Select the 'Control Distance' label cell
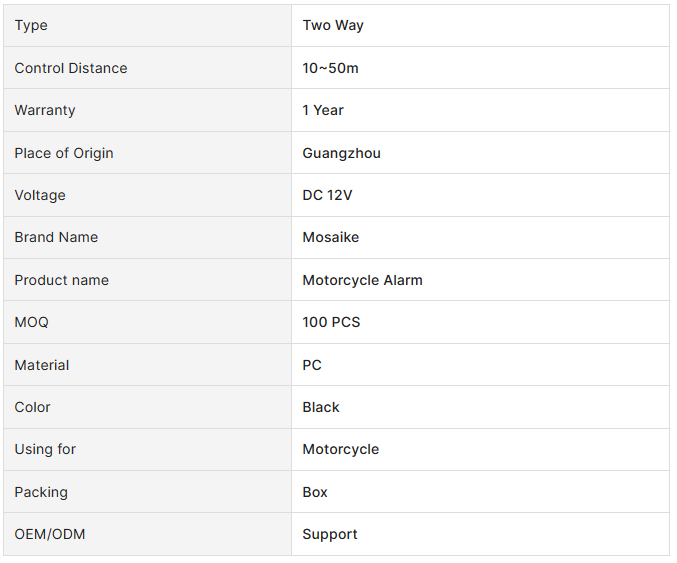The width and height of the screenshot is (677, 563). [71, 68]
